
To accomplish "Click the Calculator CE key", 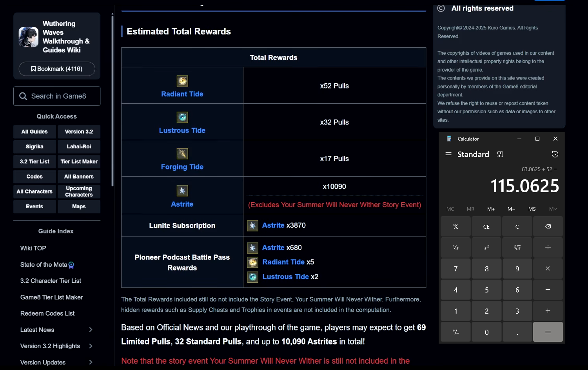I will click(486, 226).
